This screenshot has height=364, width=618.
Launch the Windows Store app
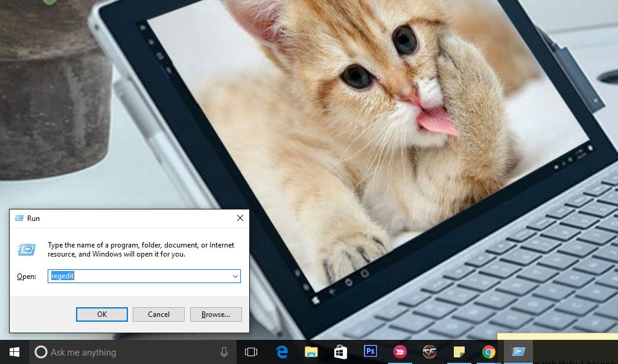click(x=340, y=352)
